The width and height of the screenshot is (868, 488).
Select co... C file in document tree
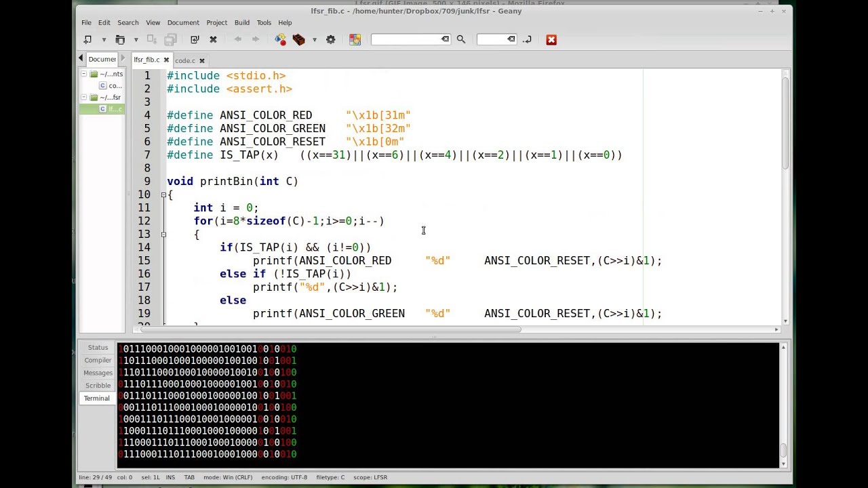(x=111, y=85)
